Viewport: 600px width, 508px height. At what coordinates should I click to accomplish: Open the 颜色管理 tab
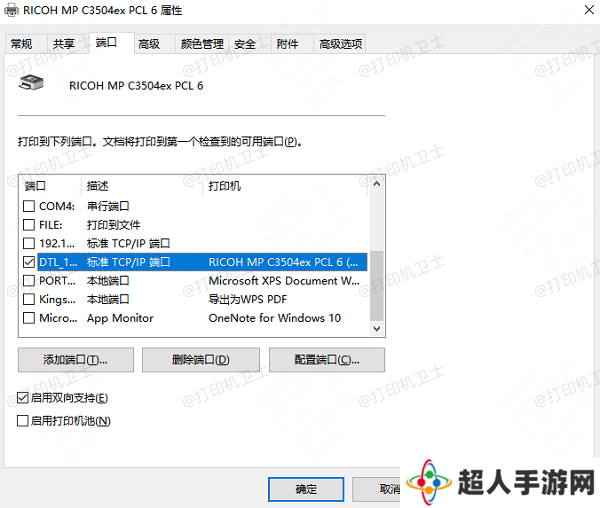tap(202, 44)
